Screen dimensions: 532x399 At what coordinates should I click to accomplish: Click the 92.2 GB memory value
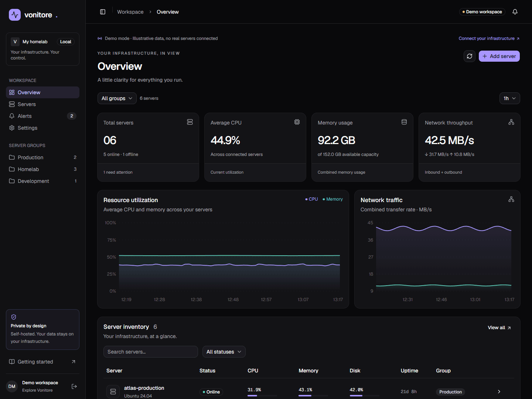[x=337, y=140]
